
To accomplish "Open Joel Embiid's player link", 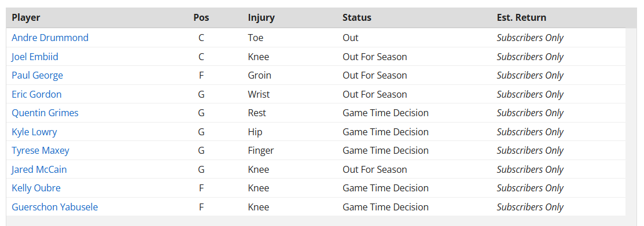I will (x=35, y=57).
